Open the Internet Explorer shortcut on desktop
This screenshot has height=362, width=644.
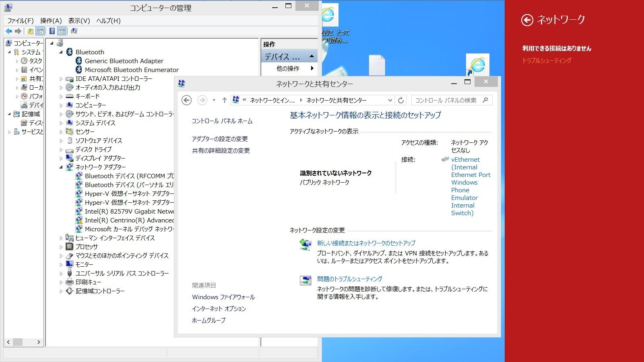478,65
